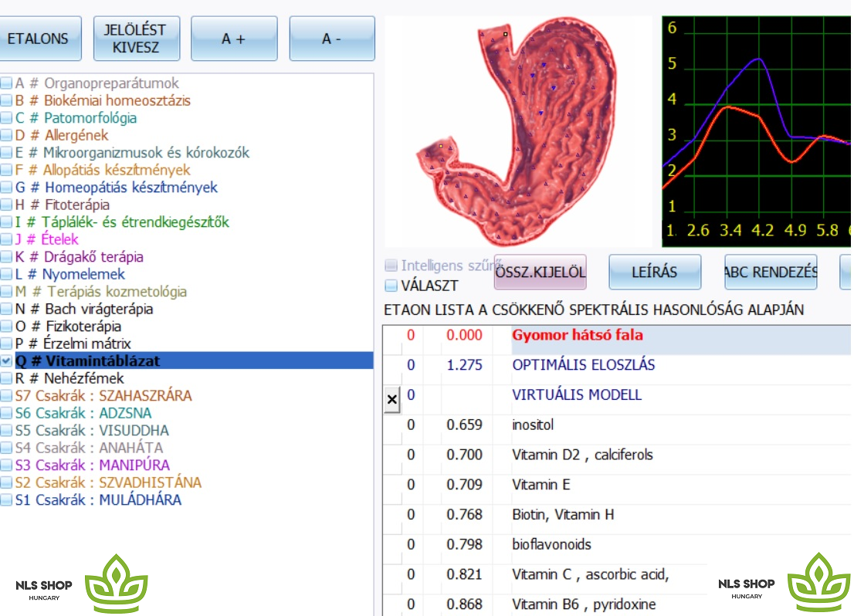This screenshot has width=854, height=616.
Task: Click the ETALONS button
Action: [38, 39]
